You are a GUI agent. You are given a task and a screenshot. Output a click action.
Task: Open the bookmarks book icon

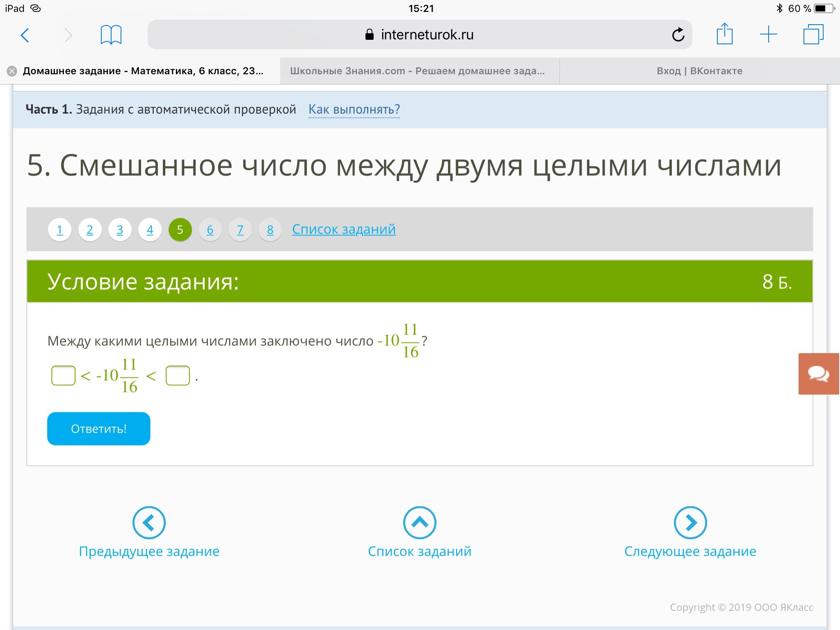click(x=111, y=35)
